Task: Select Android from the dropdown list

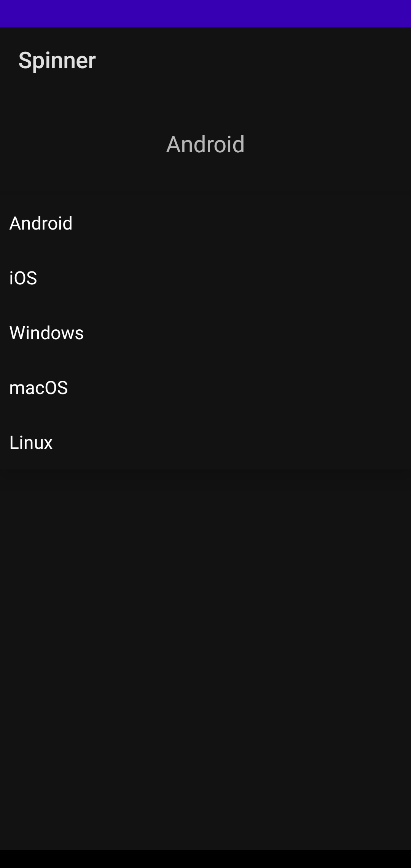Action: coord(205,223)
